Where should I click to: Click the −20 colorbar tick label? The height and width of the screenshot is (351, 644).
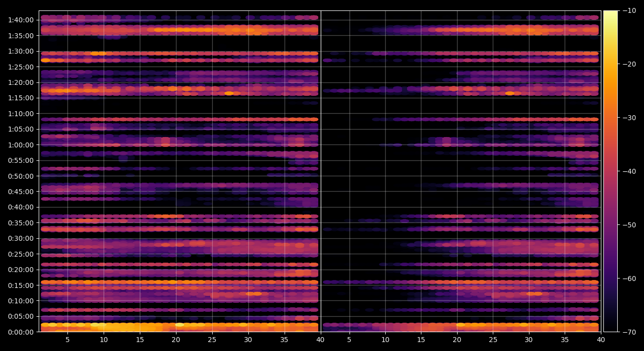pyautogui.click(x=629, y=64)
